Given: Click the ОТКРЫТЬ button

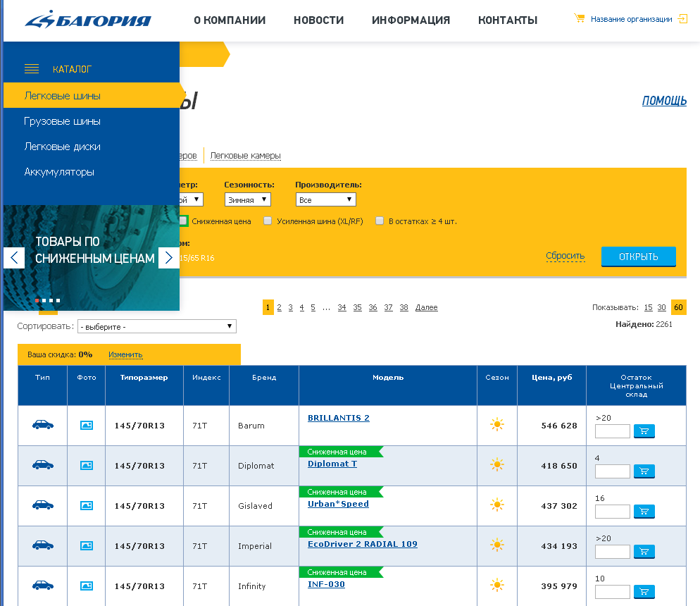Looking at the screenshot, I should [639, 256].
